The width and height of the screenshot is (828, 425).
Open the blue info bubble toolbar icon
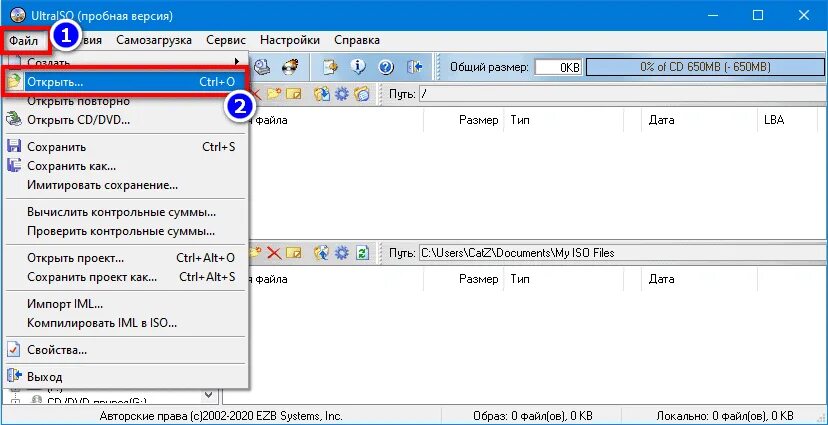point(359,67)
